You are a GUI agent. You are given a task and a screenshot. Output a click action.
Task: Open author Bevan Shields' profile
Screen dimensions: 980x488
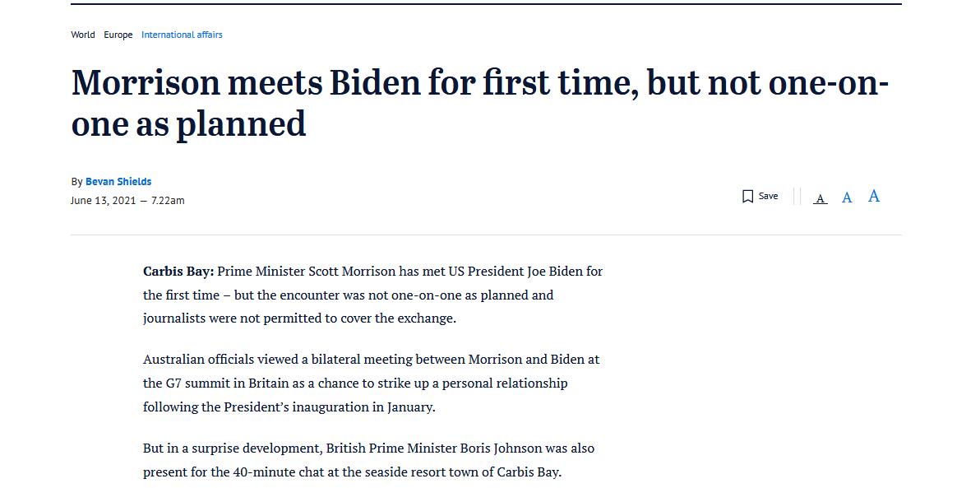pos(118,182)
